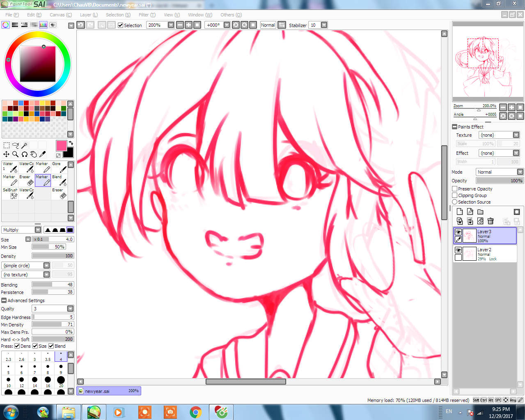Select the Magic Wand tool
The width and height of the screenshot is (525, 420).
[x=24, y=145]
